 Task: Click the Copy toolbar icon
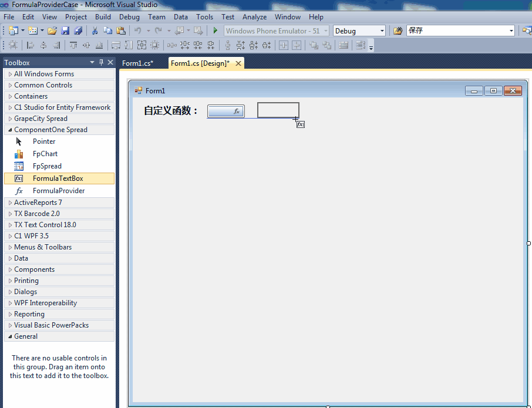107,31
